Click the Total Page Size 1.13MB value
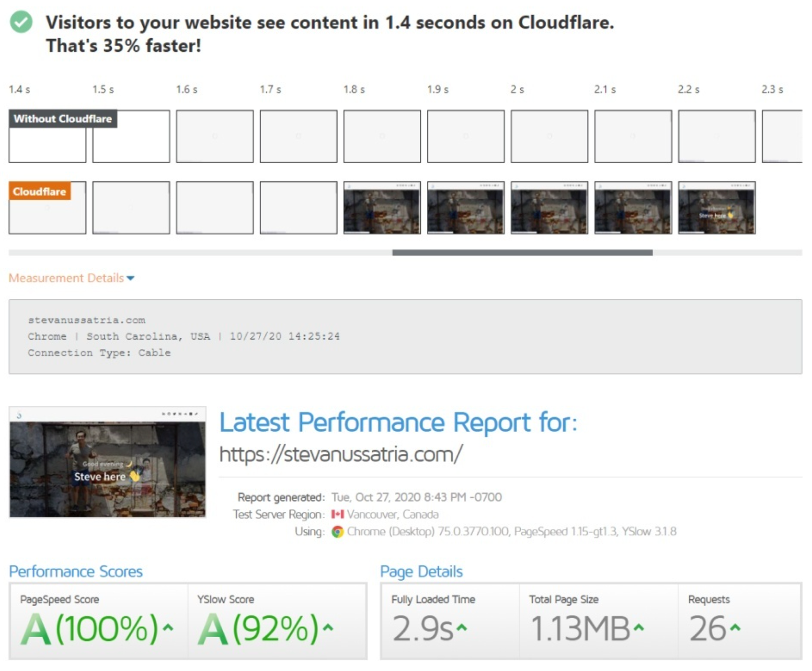812x671 pixels. tap(580, 628)
